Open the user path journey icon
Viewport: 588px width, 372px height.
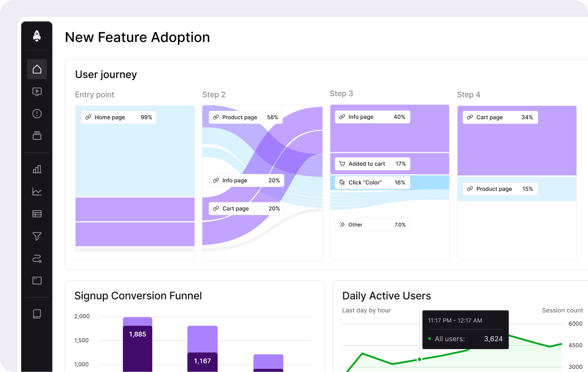click(37, 259)
